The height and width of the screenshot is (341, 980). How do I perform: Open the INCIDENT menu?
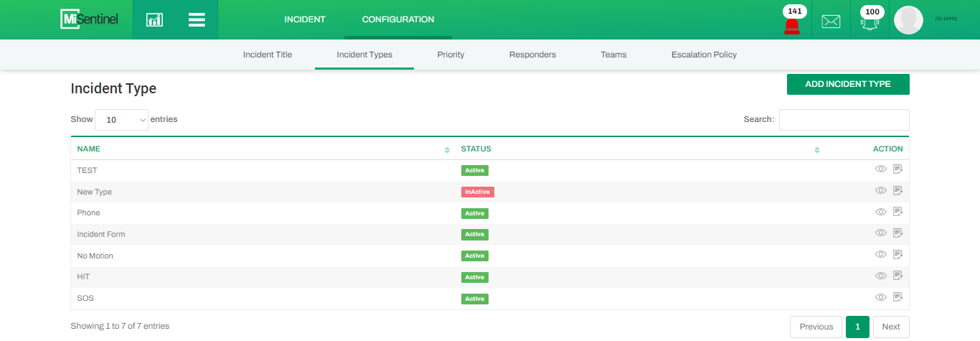click(x=305, y=19)
